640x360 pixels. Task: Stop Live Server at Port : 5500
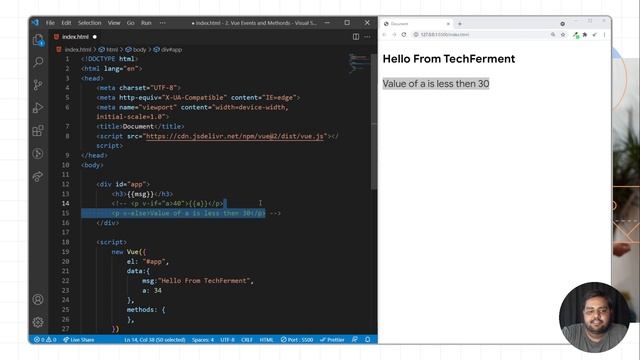(x=297, y=340)
